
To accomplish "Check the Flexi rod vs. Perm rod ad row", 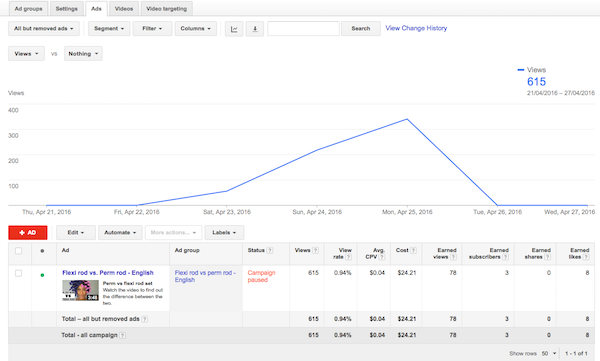I will (x=18, y=273).
